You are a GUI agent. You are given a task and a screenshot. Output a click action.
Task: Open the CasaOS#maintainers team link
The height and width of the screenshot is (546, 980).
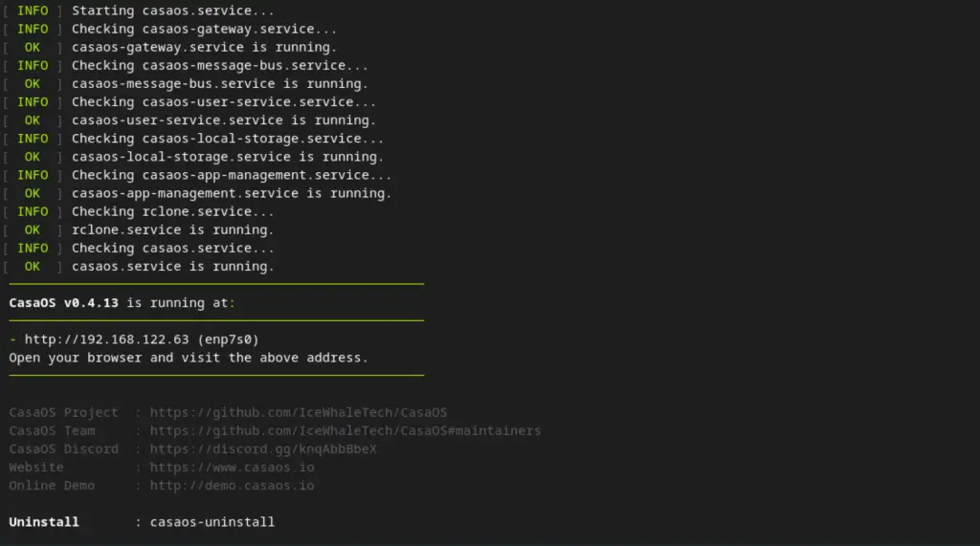point(345,430)
